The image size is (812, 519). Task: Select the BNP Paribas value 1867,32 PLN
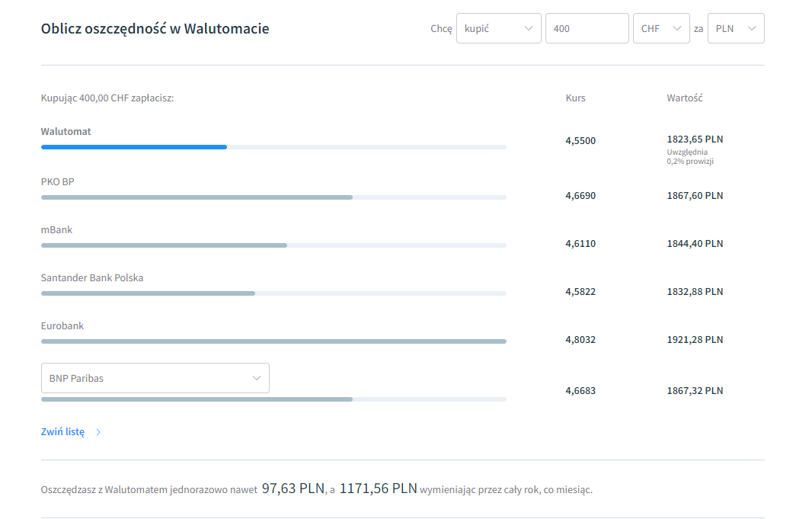click(x=695, y=391)
